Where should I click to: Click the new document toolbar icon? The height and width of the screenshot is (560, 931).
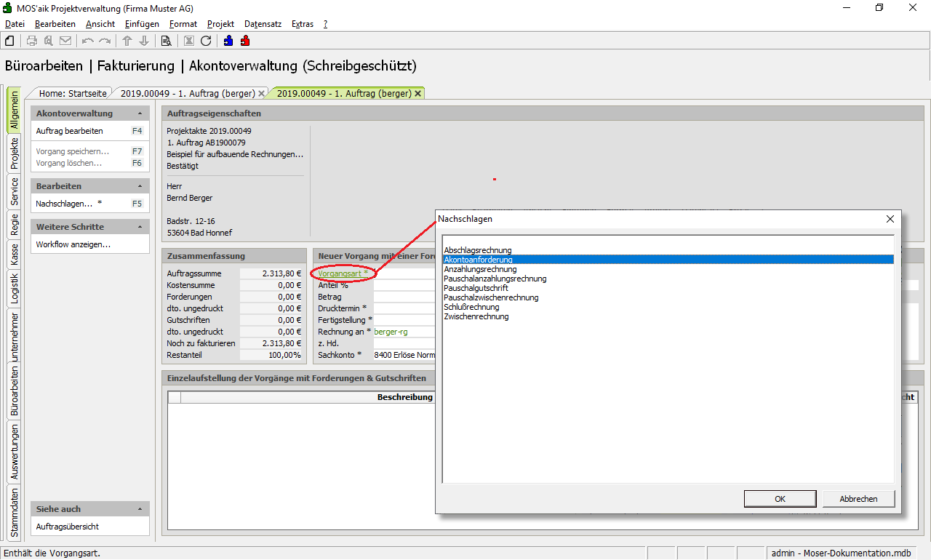(9, 41)
